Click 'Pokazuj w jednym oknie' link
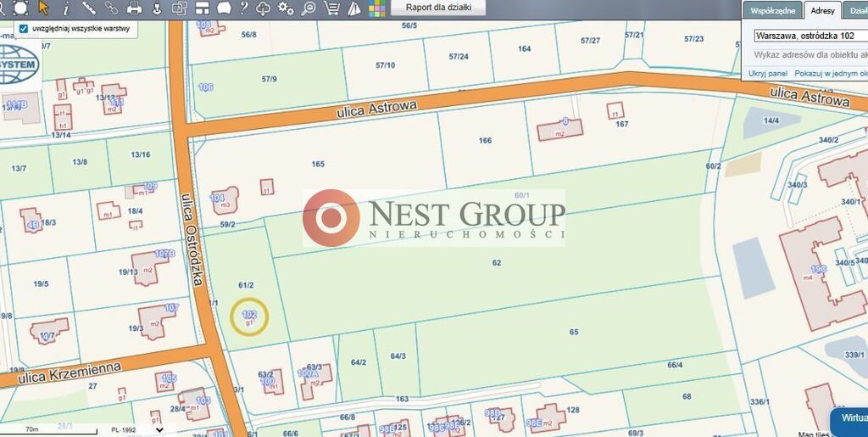 click(831, 73)
